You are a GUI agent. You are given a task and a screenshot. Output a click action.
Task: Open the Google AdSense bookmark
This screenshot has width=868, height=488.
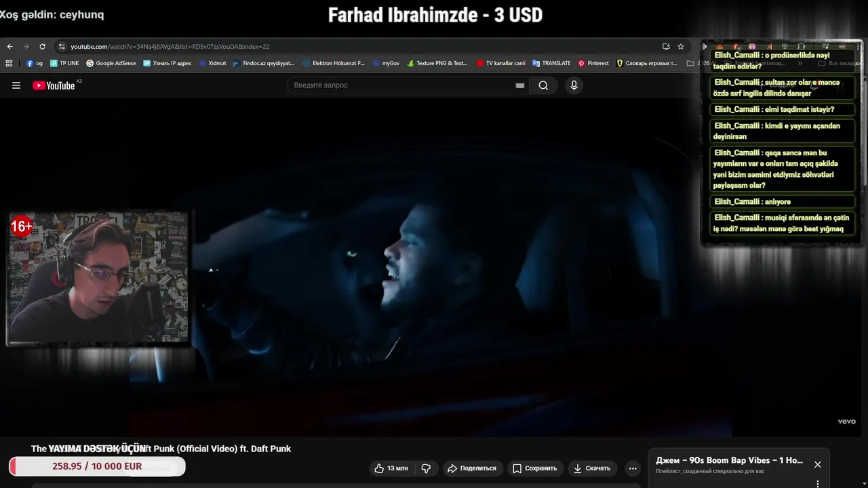pos(111,63)
